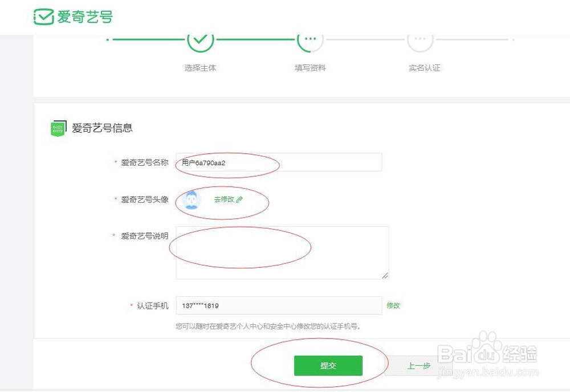Click the 修改 link next to phone number
The height and width of the screenshot is (392, 570).
pos(393,305)
